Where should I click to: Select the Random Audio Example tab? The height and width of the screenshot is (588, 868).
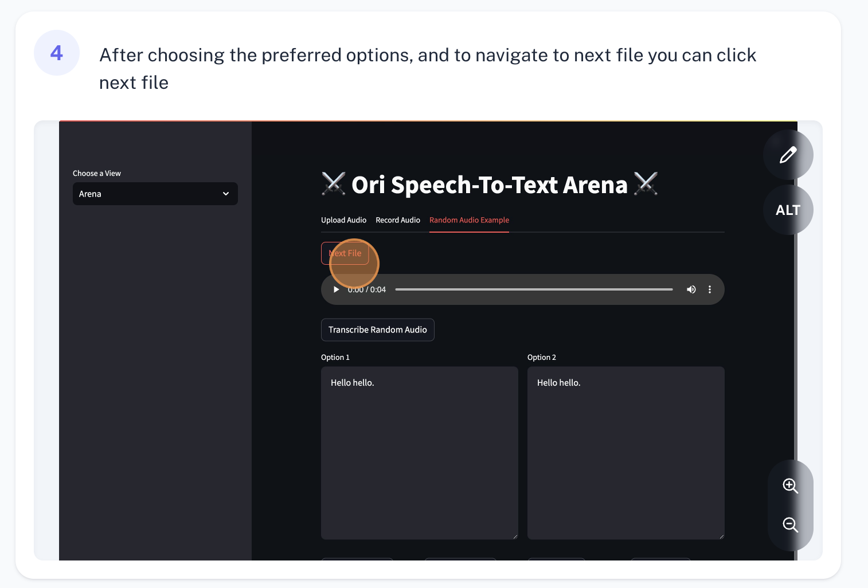click(x=469, y=220)
